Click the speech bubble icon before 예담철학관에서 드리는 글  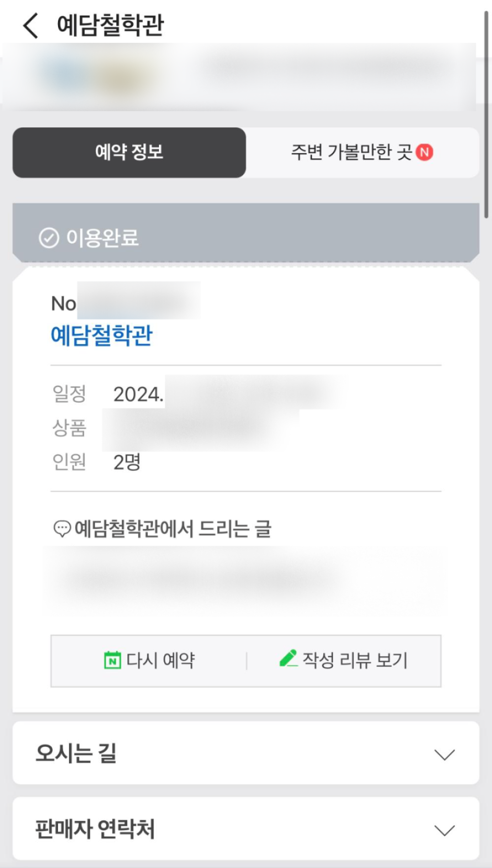(61, 529)
